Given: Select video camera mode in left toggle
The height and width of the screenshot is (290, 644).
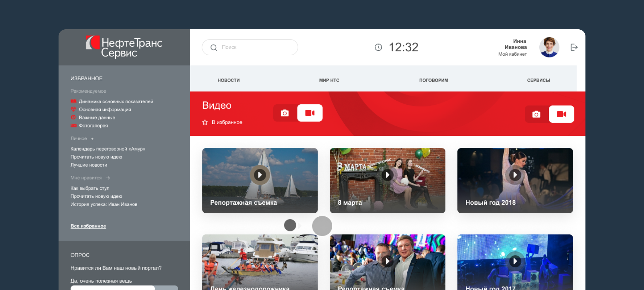Looking at the screenshot, I should click(x=310, y=113).
